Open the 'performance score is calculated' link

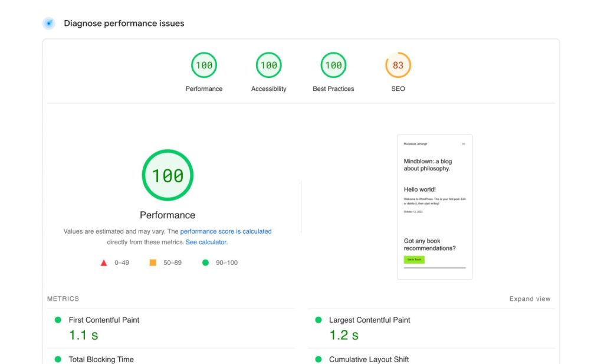(x=226, y=231)
